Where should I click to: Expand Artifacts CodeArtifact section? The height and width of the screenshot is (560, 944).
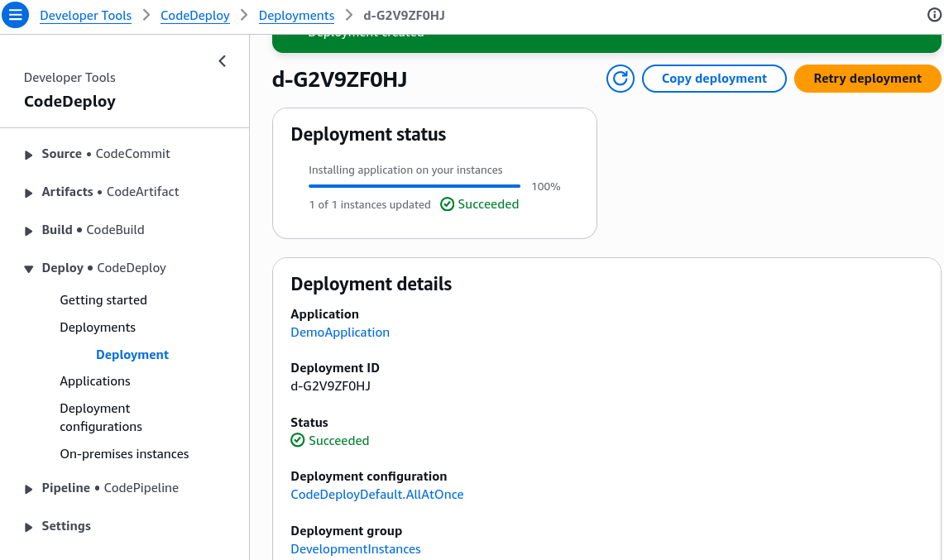point(28,193)
